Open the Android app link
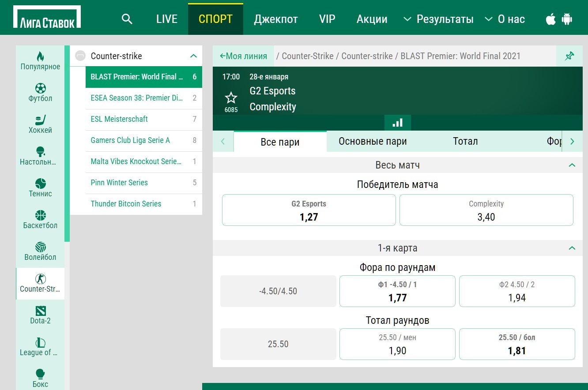 click(x=567, y=19)
